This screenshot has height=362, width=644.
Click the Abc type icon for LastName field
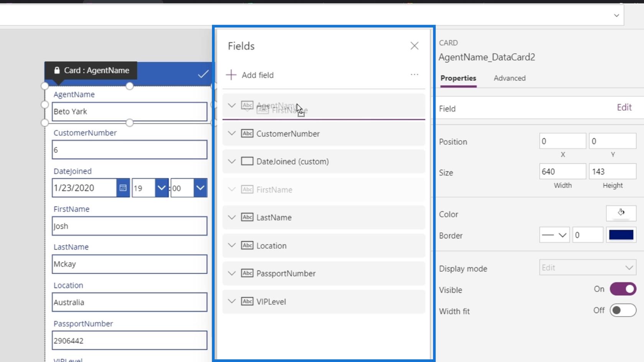coord(247,217)
